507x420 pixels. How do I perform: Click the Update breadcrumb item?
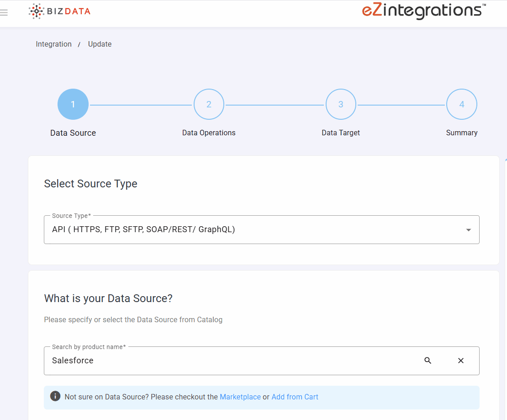[x=100, y=44]
